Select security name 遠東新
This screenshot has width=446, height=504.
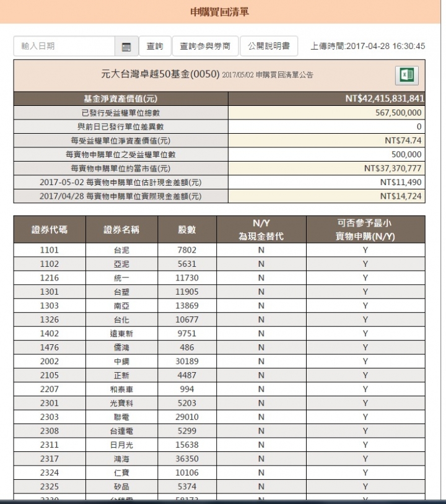[121, 334]
